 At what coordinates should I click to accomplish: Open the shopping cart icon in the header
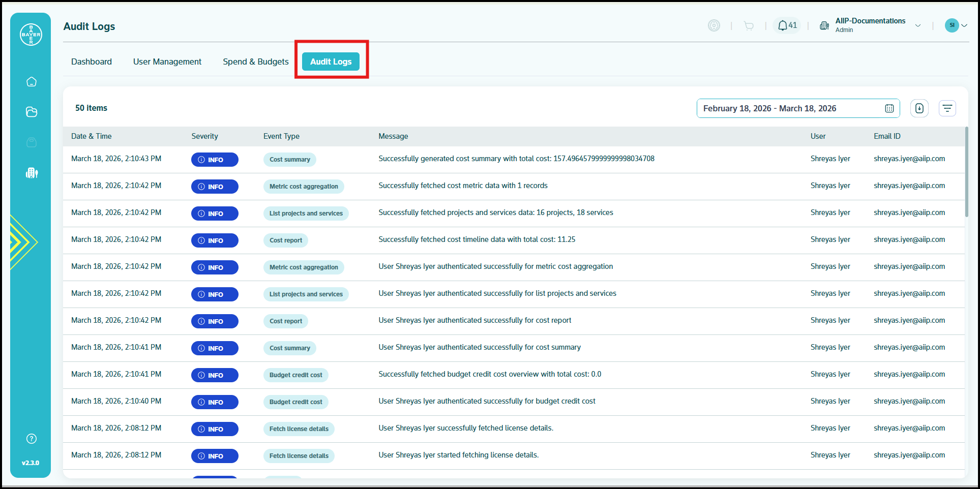coord(749,26)
